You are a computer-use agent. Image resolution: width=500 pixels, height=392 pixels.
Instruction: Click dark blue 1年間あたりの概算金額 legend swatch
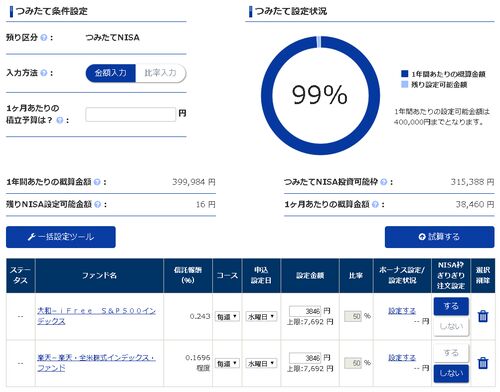click(x=404, y=74)
